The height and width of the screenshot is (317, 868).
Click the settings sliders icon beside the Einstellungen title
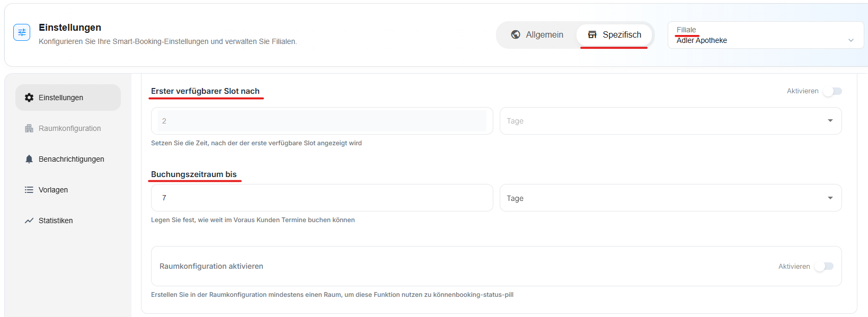coord(22,32)
